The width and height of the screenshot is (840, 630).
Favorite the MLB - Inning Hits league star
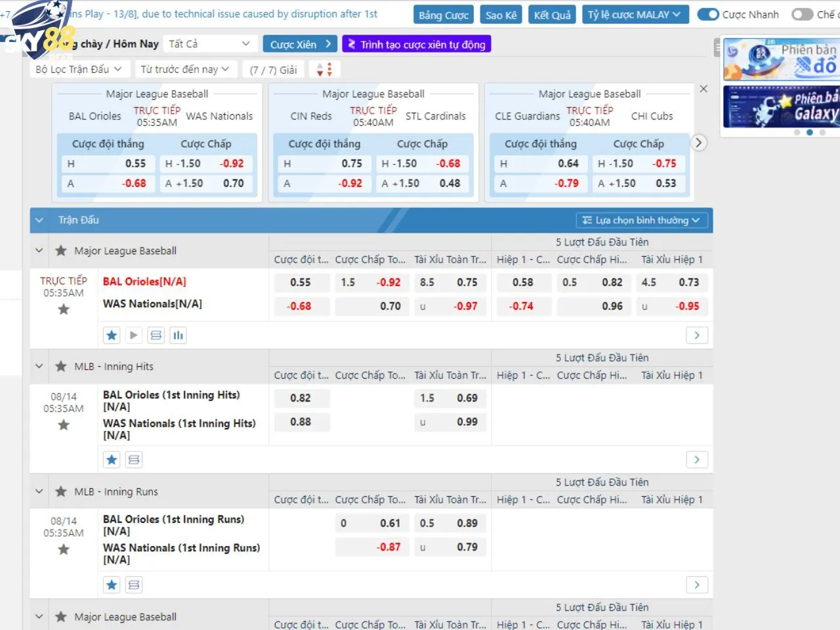(61, 366)
